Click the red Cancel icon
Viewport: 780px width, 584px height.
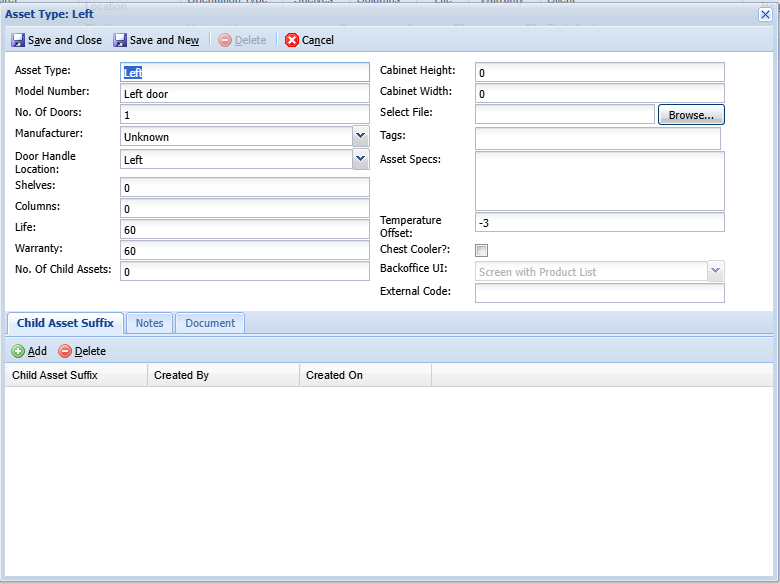click(x=292, y=40)
